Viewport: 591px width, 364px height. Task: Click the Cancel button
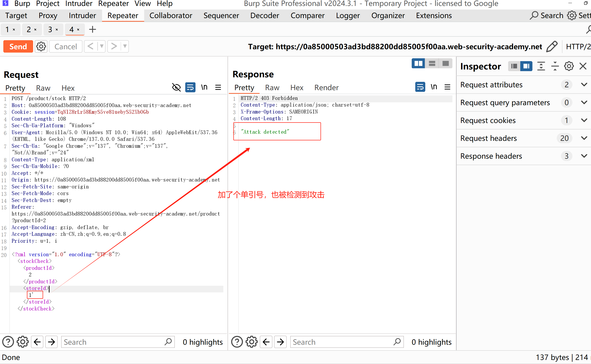pyautogui.click(x=65, y=46)
